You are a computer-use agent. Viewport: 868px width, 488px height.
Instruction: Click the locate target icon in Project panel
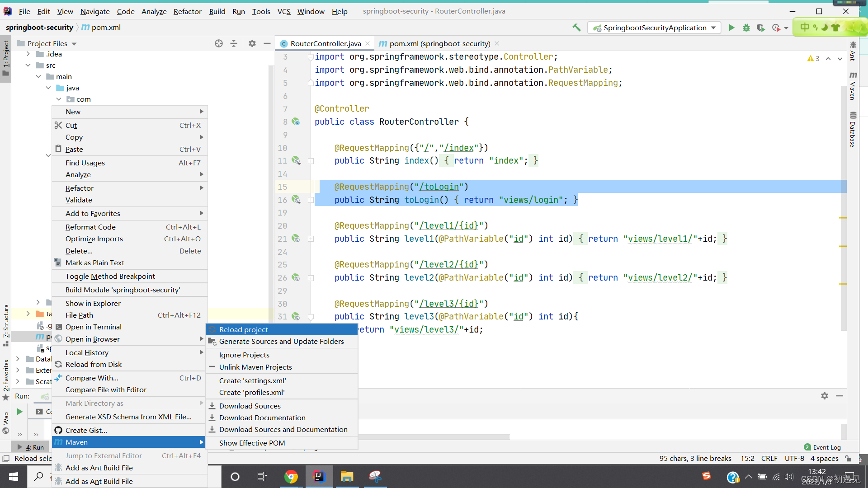(x=219, y=43)
